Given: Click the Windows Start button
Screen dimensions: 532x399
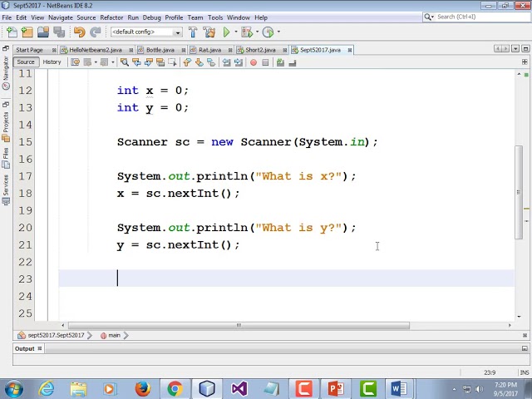Looking at the screenshot, I should click(13, 389).
